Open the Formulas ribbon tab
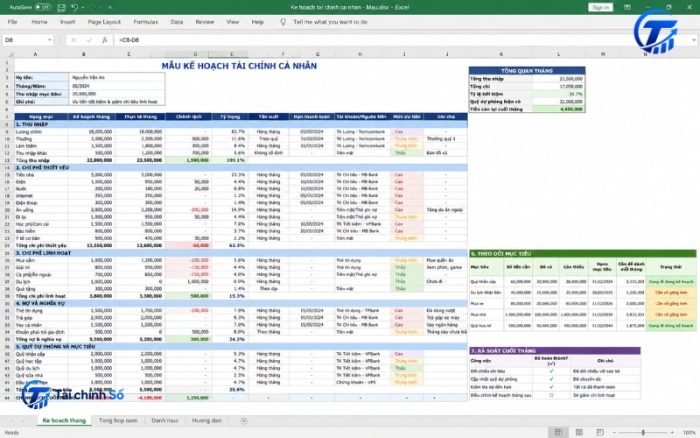The image size is (700, 438). (x=146, y=22)
